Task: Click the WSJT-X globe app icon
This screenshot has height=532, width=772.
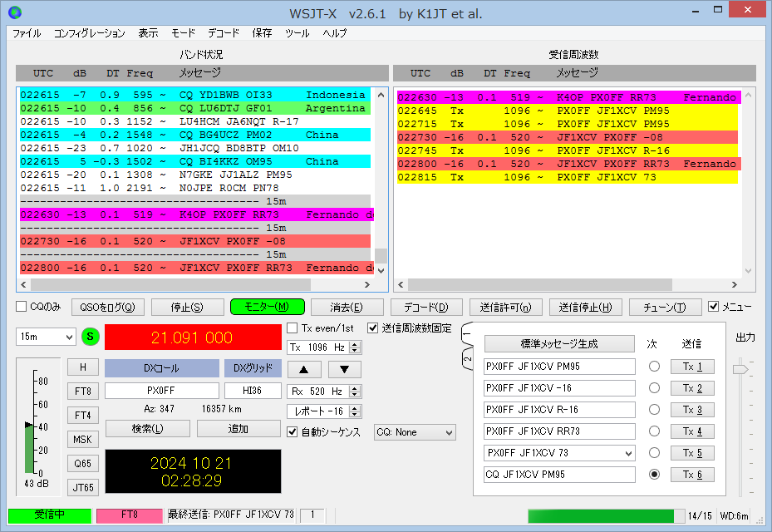Action: pos(15,12)
